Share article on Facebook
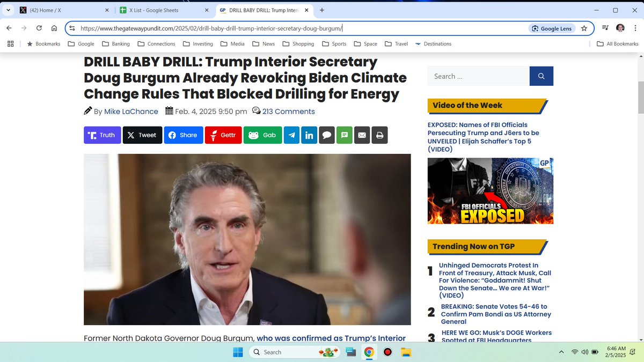Image resolution: width=644 pixels, height=362 pixels. tap(184, 135)
